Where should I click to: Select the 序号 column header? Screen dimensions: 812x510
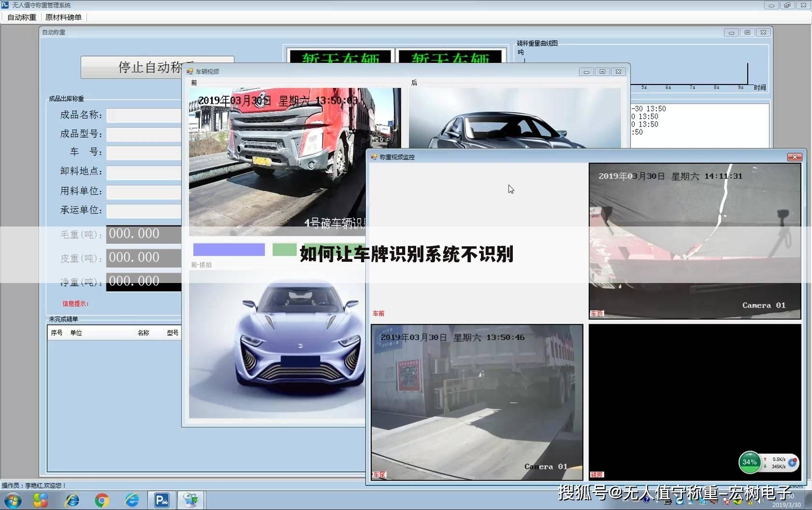[x=57, y=333]
